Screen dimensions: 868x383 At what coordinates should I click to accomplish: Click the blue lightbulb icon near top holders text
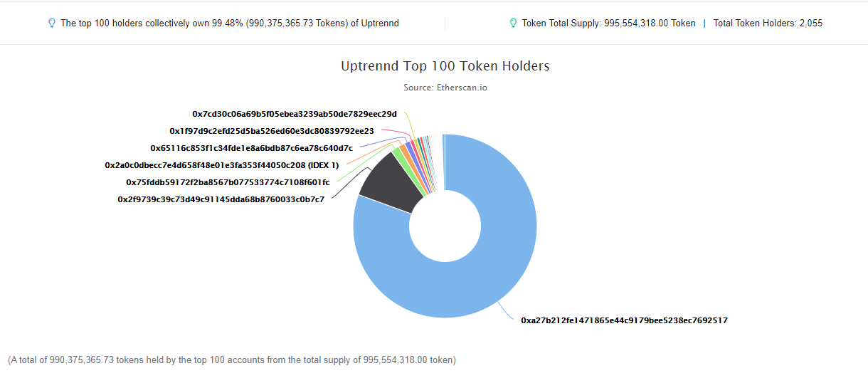pos(51,23)
